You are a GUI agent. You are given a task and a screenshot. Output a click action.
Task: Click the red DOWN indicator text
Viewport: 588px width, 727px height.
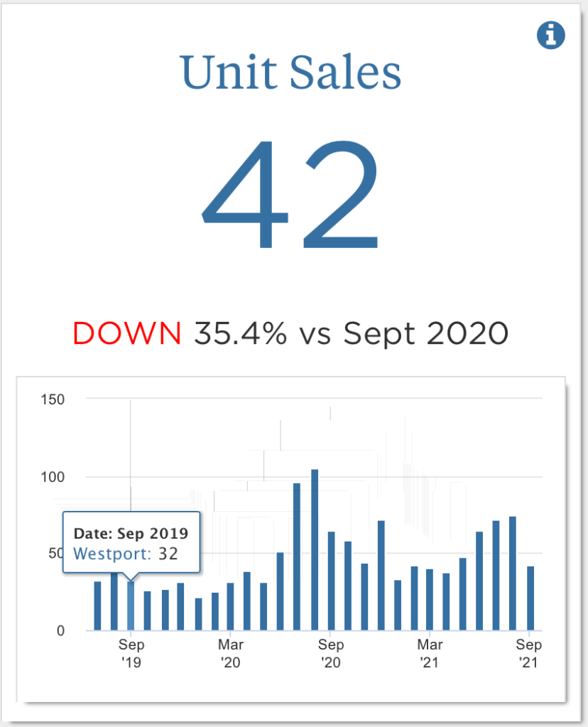(127, 333)
